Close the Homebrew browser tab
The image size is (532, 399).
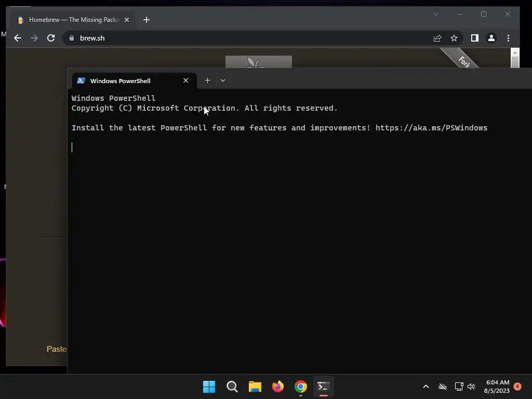(x=127, y=20)
